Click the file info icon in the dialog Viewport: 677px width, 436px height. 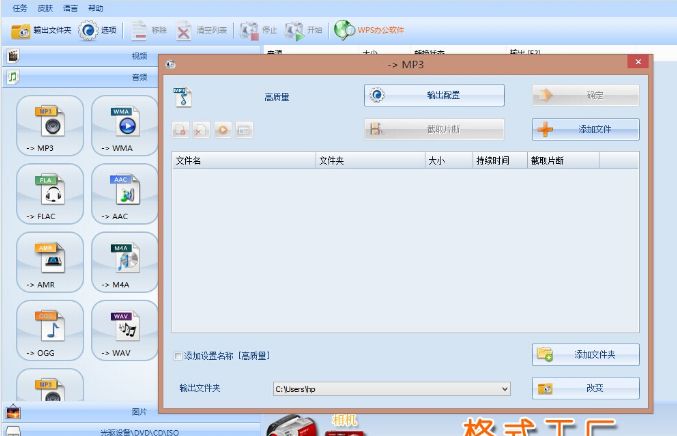click(244, 130)
